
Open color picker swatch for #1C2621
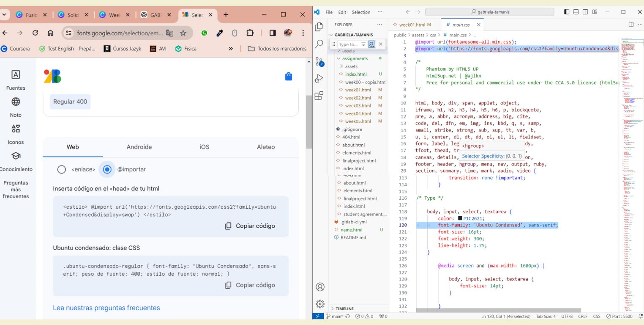(460, 218)
